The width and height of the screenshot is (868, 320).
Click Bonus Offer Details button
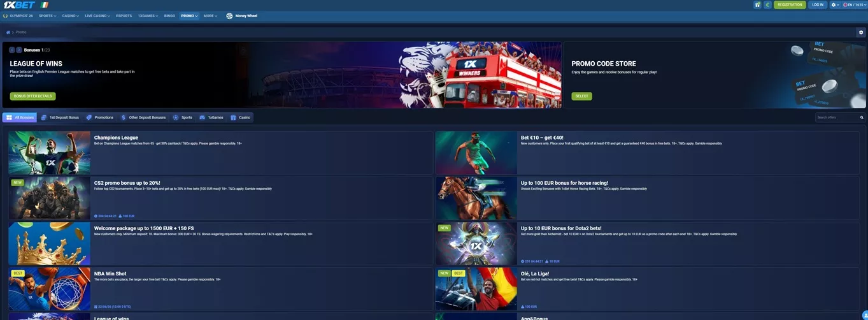tap(32, 96)
